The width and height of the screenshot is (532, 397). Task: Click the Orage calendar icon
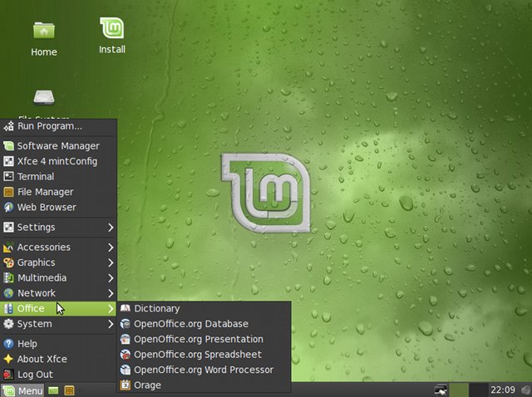[x=126, y=385]
